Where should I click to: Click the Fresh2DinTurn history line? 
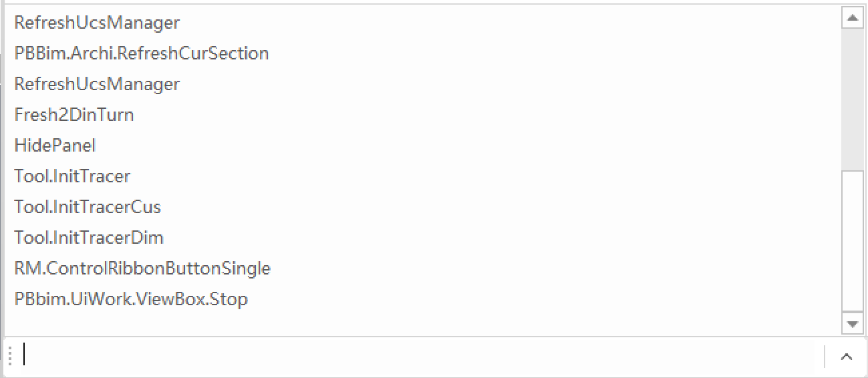point(74,115)
